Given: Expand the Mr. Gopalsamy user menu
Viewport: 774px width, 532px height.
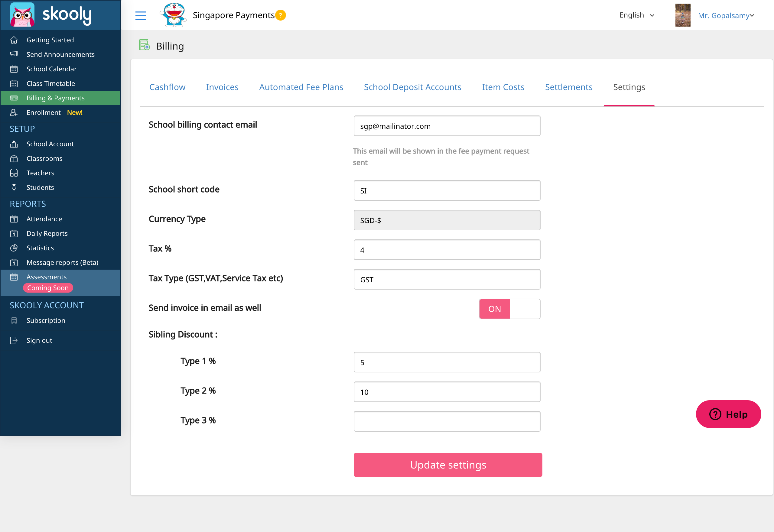Looking at the screenshot, I should [x=726, y=15].
